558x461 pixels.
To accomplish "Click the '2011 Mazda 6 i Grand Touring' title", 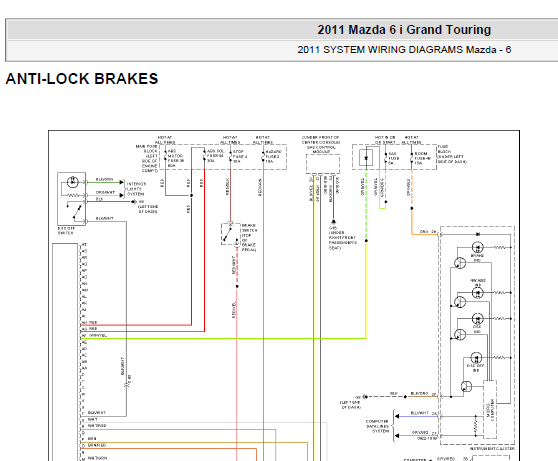I will click(x=404, y=30).
